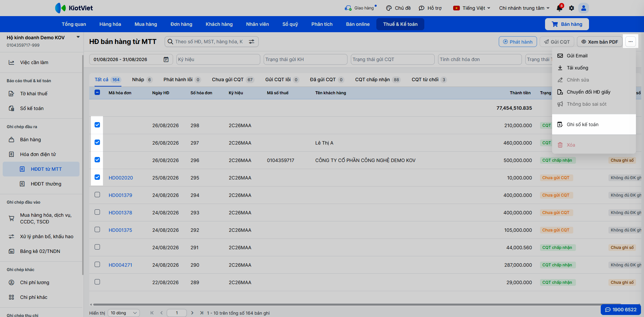Image resolution: width=644 pixels, height=317 pixels.
Task: Expand the Hộ kinh doanh Demo KOV dropdown
Action: [78, 37]
